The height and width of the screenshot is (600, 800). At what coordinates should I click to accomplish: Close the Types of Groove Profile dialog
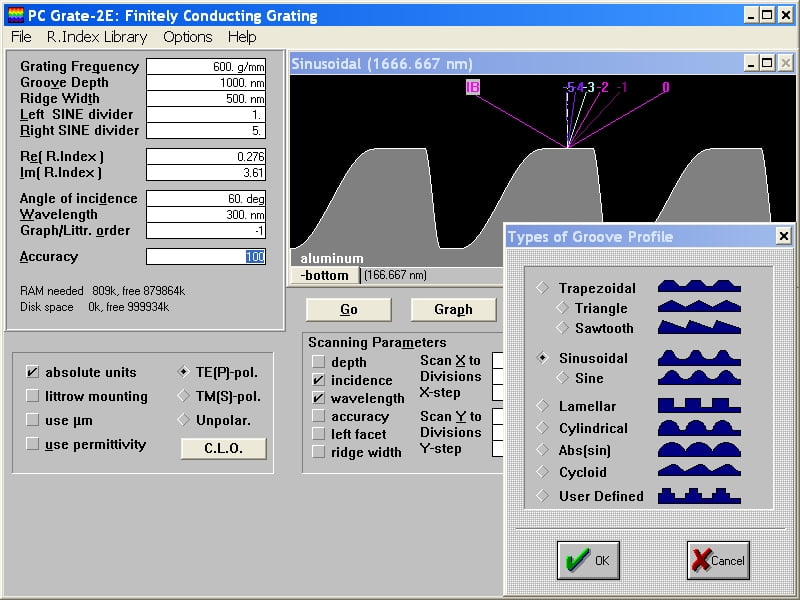point(783,236)
